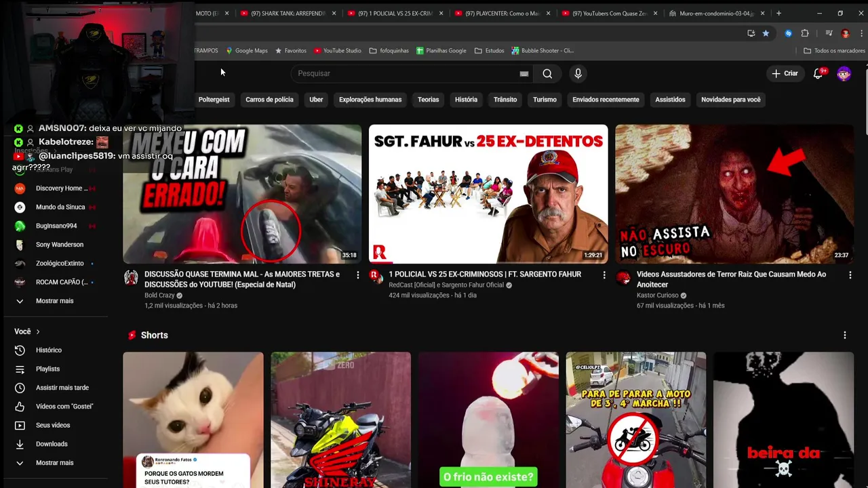The width and height of the screenshot is (868, 488).
Task: Open the Chrome profile avatar
Action: [845, 33]
